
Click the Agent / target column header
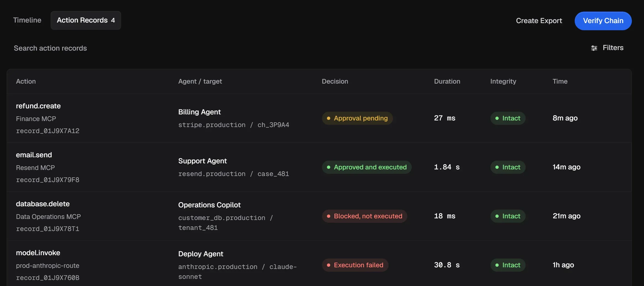coord(200,81)
